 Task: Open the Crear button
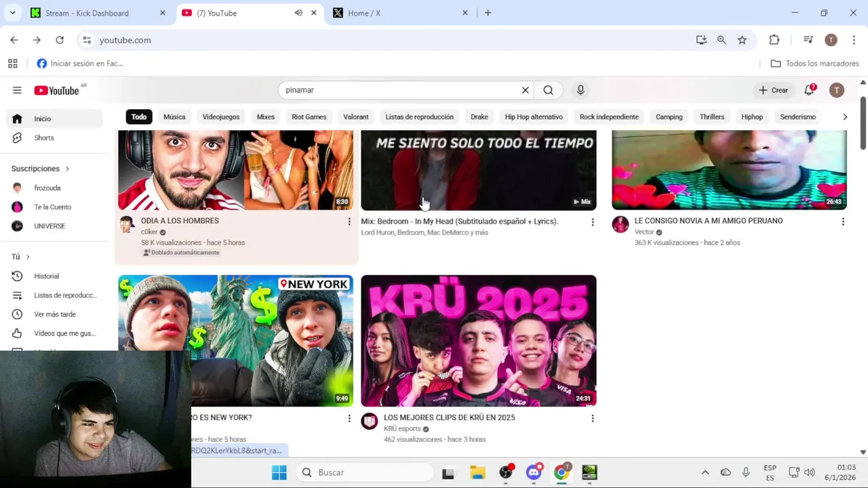773,90
